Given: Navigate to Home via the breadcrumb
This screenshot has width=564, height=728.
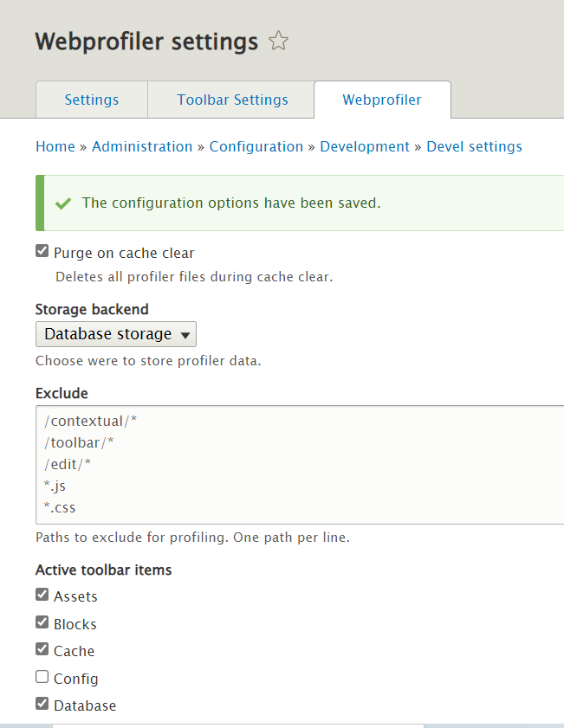Looking at the screenshot, I should point(55,146).
